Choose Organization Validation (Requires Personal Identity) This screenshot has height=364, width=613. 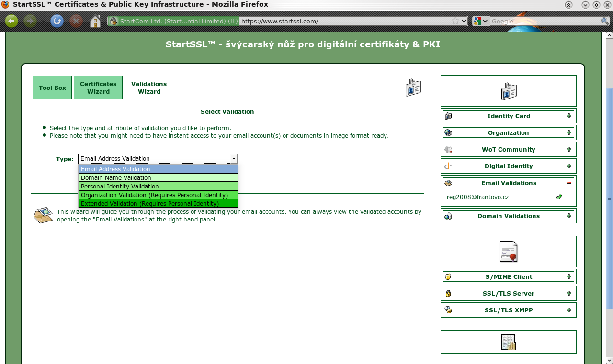(x=159, y=195)
